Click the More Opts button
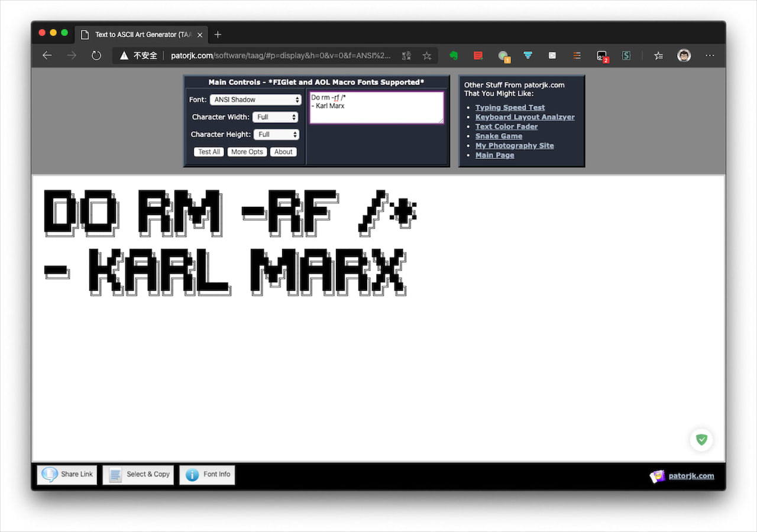This screenshot has height=532, width=757. tap(247, 152)
